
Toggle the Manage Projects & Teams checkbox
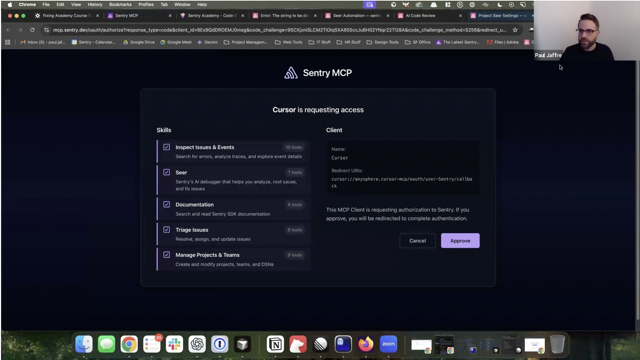pos(167,255)
